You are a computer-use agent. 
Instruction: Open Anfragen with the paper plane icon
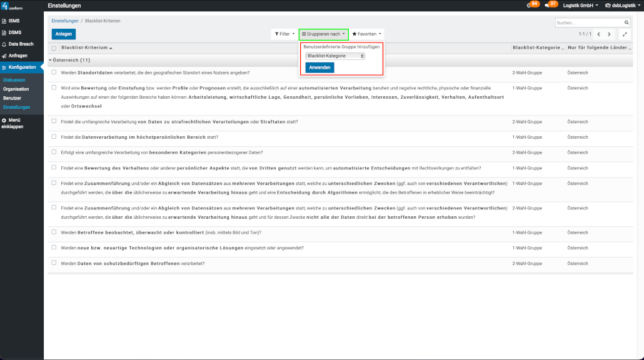pyautogui.click(x=18, y=56)
